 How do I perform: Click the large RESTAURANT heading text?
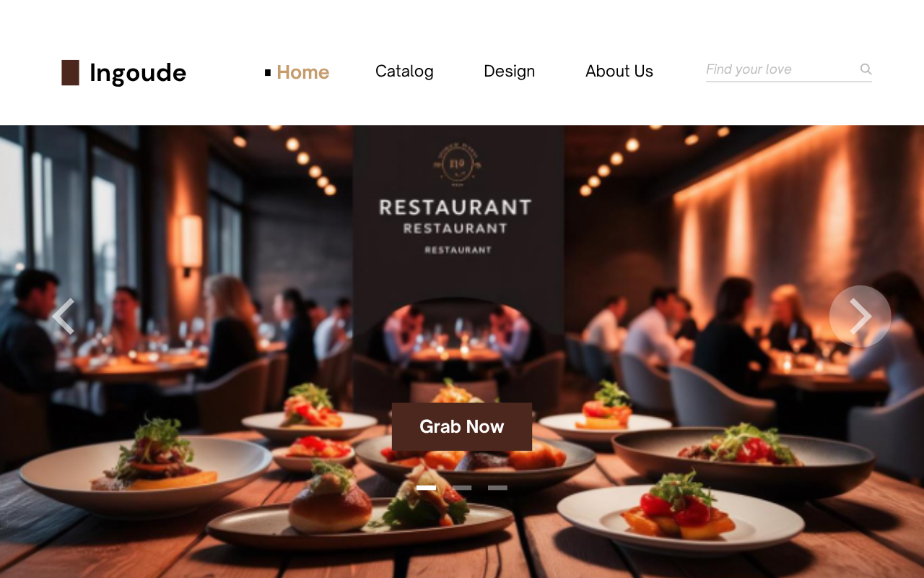[x=456, y=208]
